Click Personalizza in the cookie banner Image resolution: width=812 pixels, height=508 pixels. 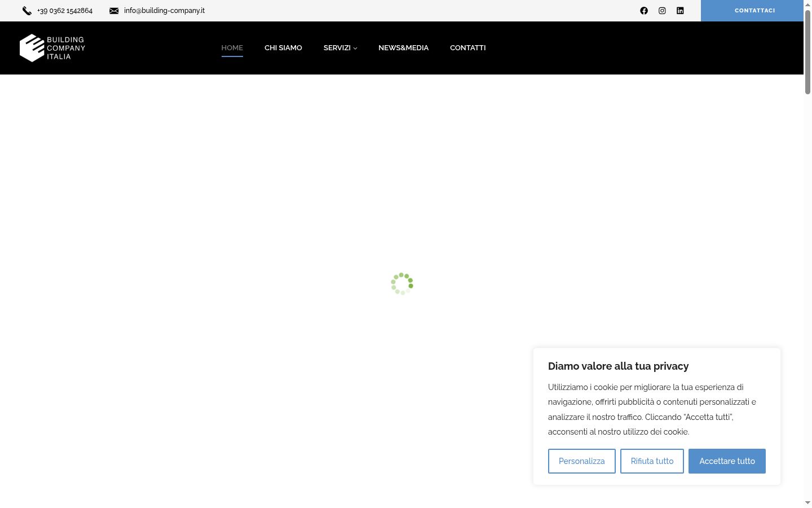(x=582, y=461)
